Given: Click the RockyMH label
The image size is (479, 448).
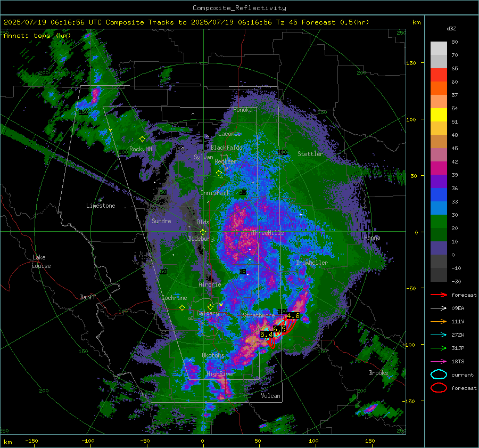Looking at the screenshot, I should pyautogui.click(x=141, y=149).
